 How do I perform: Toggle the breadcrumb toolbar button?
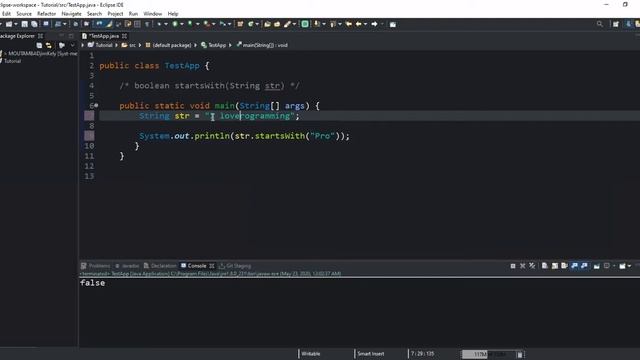click(99, 24)
